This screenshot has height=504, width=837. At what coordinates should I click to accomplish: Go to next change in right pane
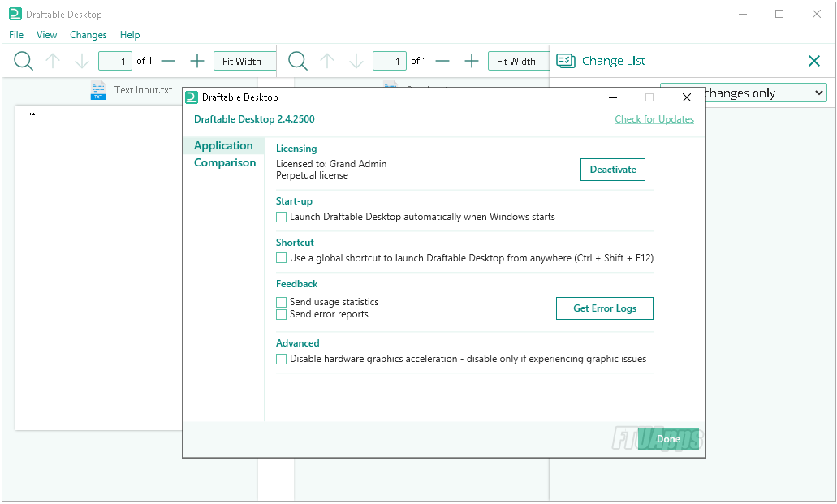pyautogui.click(x=356, y=61)
